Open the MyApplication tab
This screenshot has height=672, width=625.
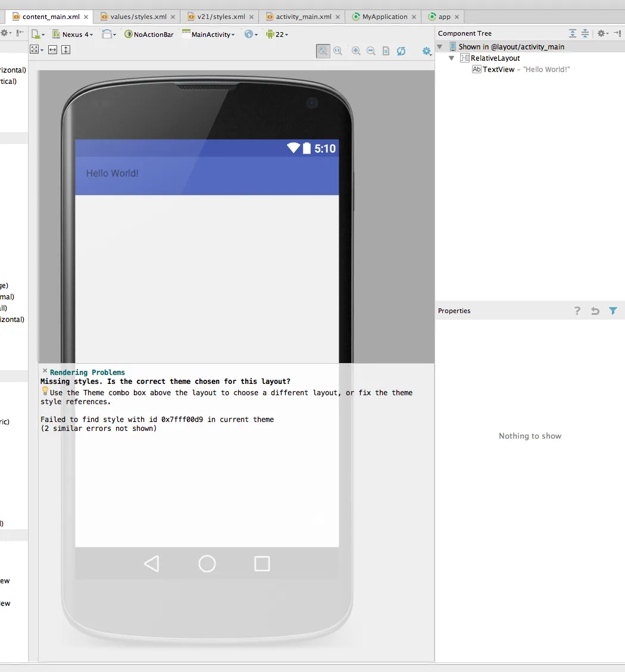pos(385,17)
